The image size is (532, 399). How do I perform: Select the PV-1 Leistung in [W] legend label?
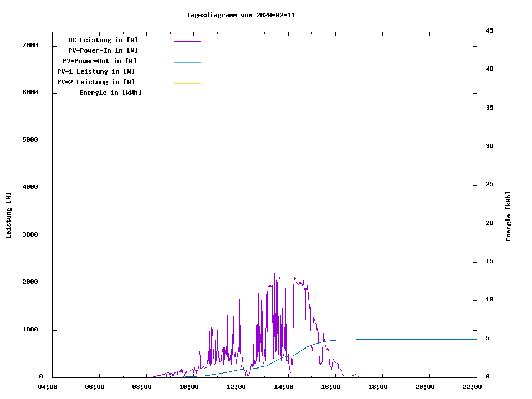coord(96,71)
